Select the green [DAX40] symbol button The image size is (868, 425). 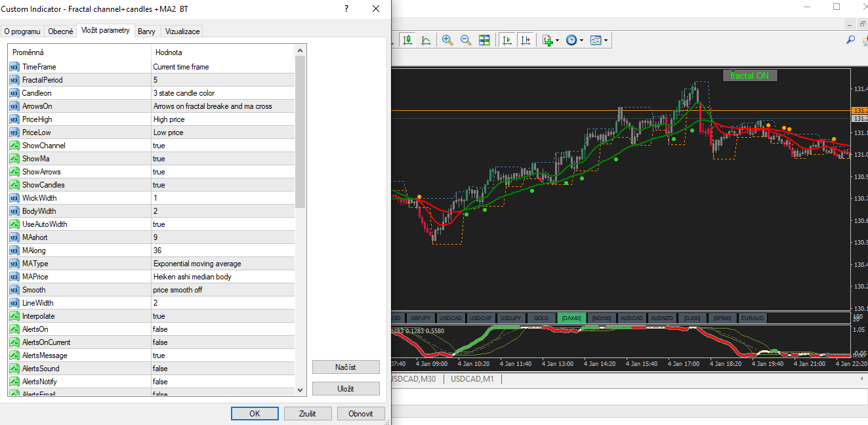point(571,318)
